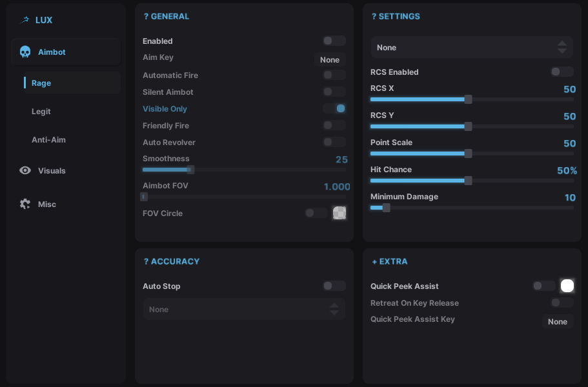
Task: Enable the RCS Enabled toggle
Action: 562,72
